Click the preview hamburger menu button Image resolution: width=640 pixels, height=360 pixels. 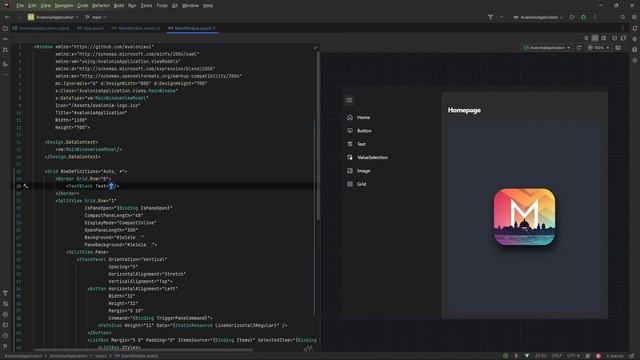pos(349,100)
